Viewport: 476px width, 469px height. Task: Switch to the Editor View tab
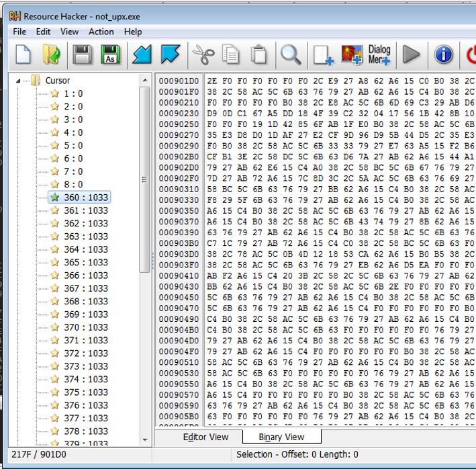pyautogui.click(x=205, y=437)
